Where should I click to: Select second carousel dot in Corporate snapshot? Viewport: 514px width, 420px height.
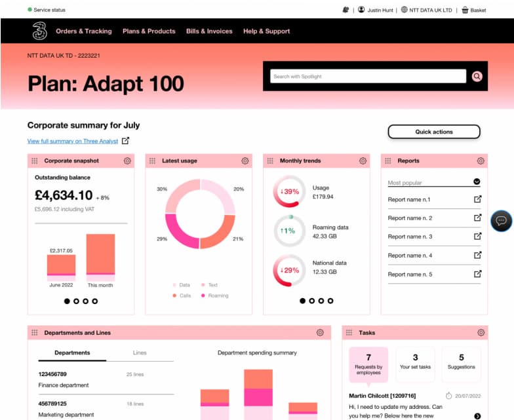[x=76, y=301]
